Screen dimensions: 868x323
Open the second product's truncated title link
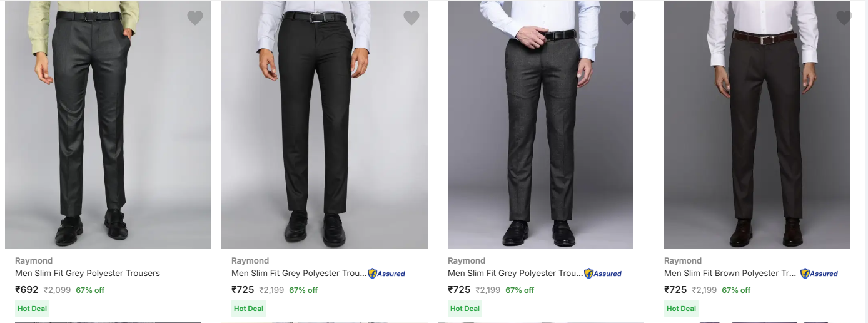pyautogui.click(x=298, y=273)
